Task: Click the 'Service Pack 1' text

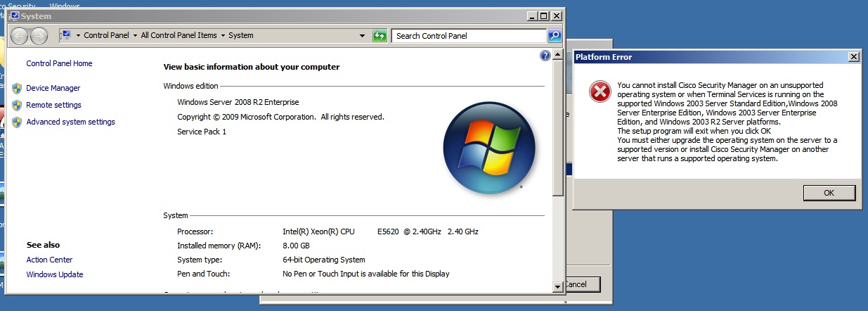Action: 202,132
